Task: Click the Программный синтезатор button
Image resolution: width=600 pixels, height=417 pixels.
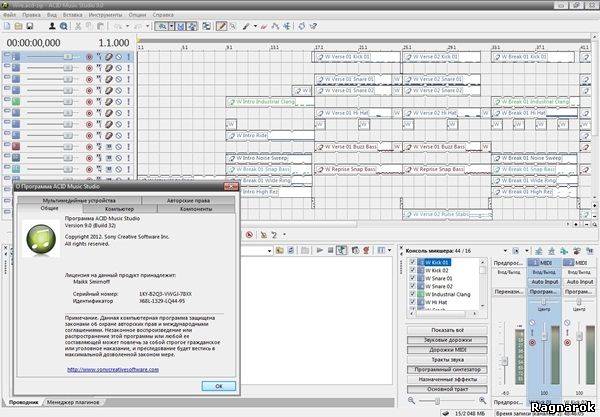Action: [447, 370]
